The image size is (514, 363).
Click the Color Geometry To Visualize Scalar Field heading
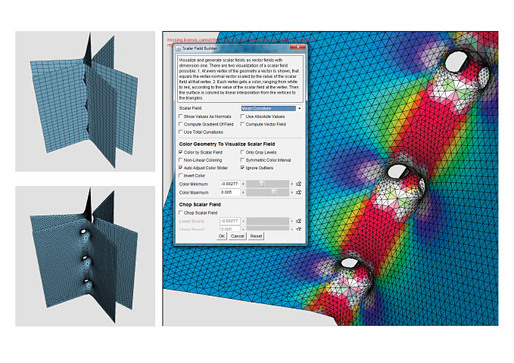pos(227,144)
